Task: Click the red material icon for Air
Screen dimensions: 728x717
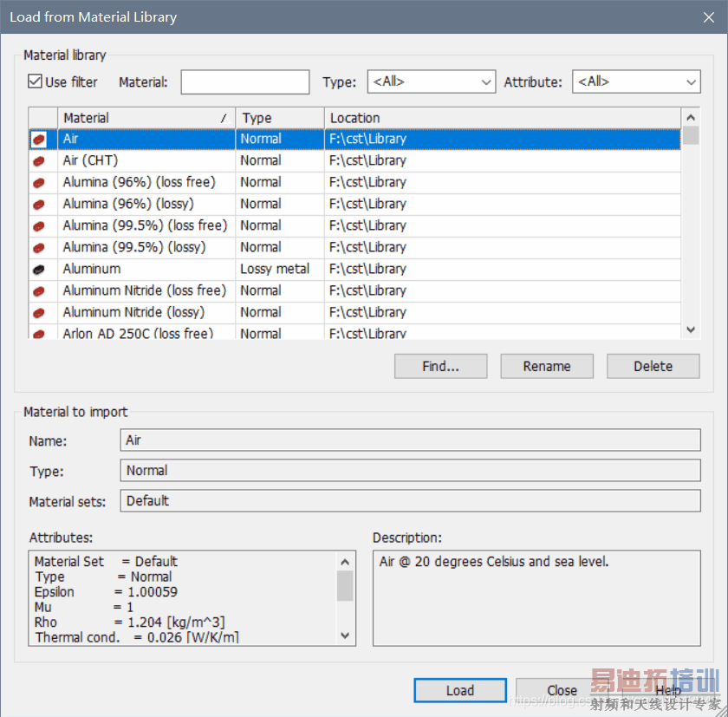Action: click(39, 139)
